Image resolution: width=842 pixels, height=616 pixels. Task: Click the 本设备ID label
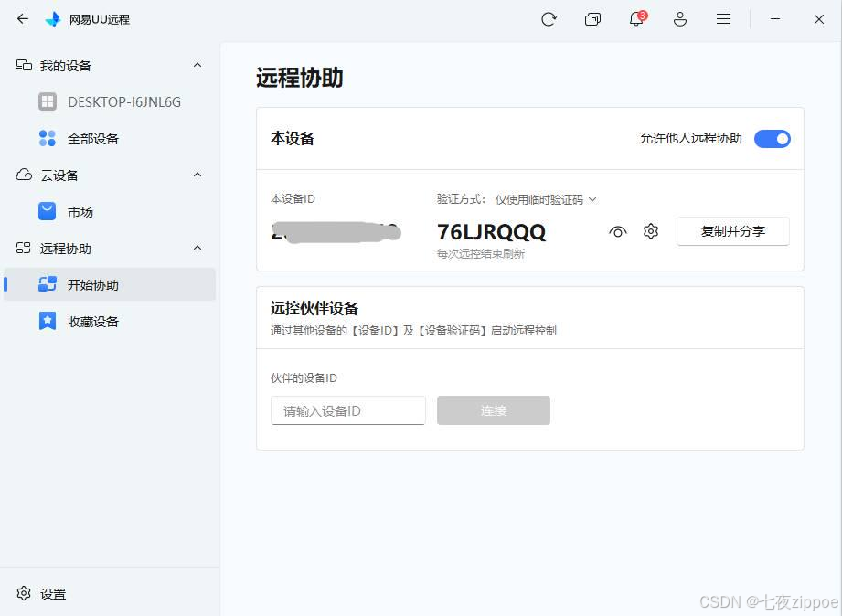293,198
